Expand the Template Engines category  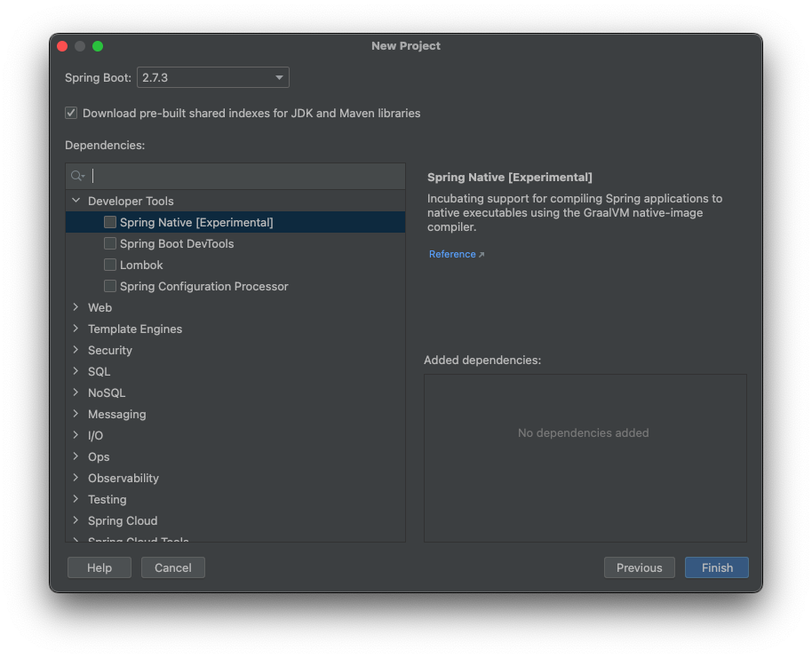click(x=76, y=329)
